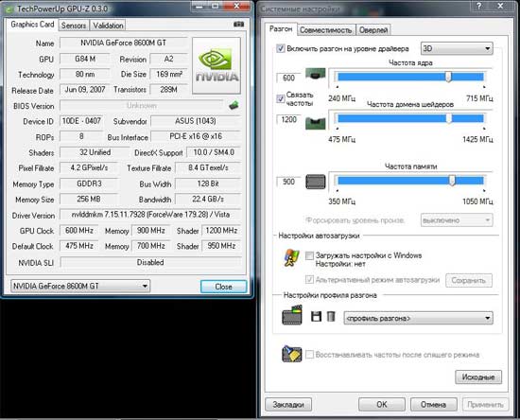This screenshot has height=420, width=520.
Task: Click the Shaders 32 Unified field
Action: (x=95, y=152)
